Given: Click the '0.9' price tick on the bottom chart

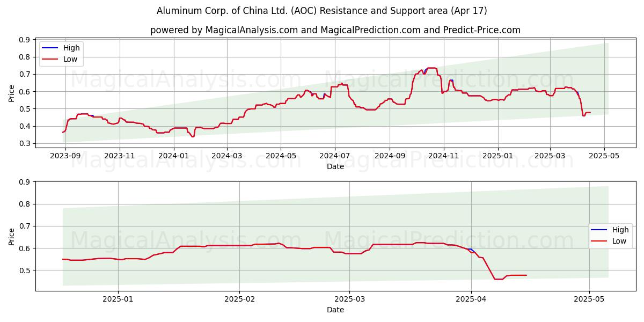Looking at the screenshot, I should (x=25, y=182).
